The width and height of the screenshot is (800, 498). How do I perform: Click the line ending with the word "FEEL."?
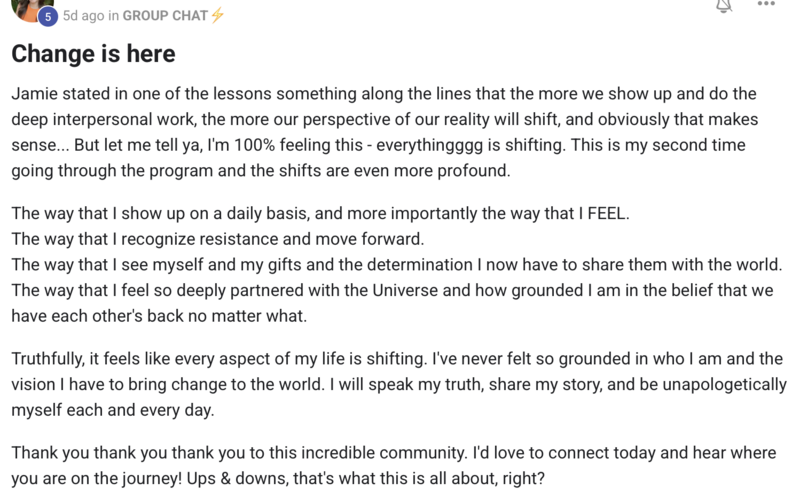320,213
